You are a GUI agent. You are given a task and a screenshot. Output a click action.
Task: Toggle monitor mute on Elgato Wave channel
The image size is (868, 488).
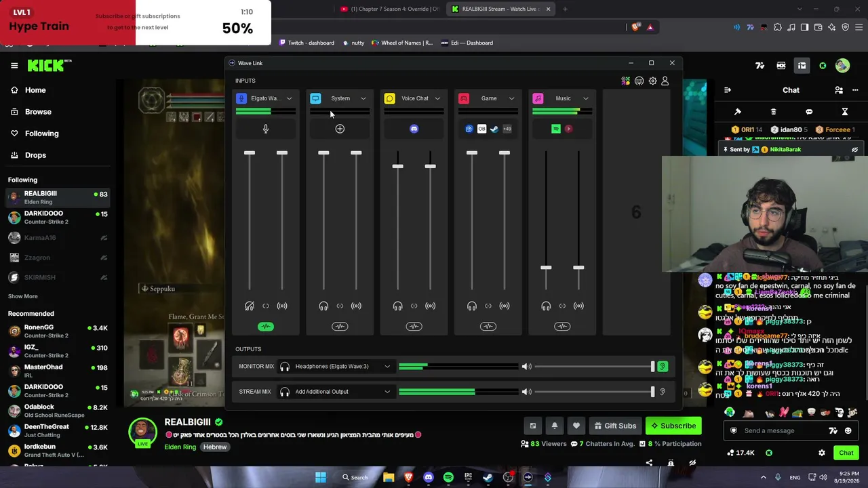click(x=250, y=306)
